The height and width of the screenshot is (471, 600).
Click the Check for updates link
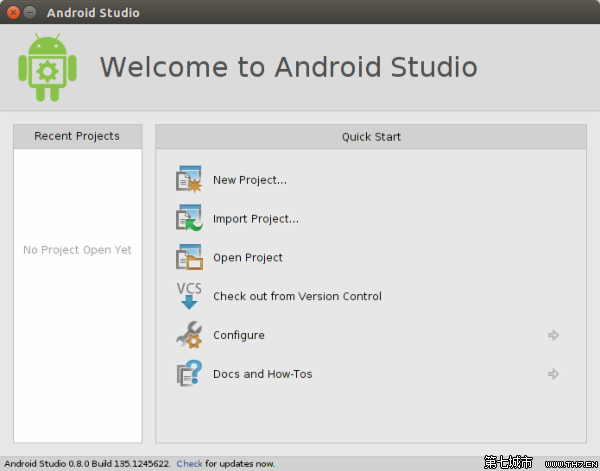click(189, 464)
